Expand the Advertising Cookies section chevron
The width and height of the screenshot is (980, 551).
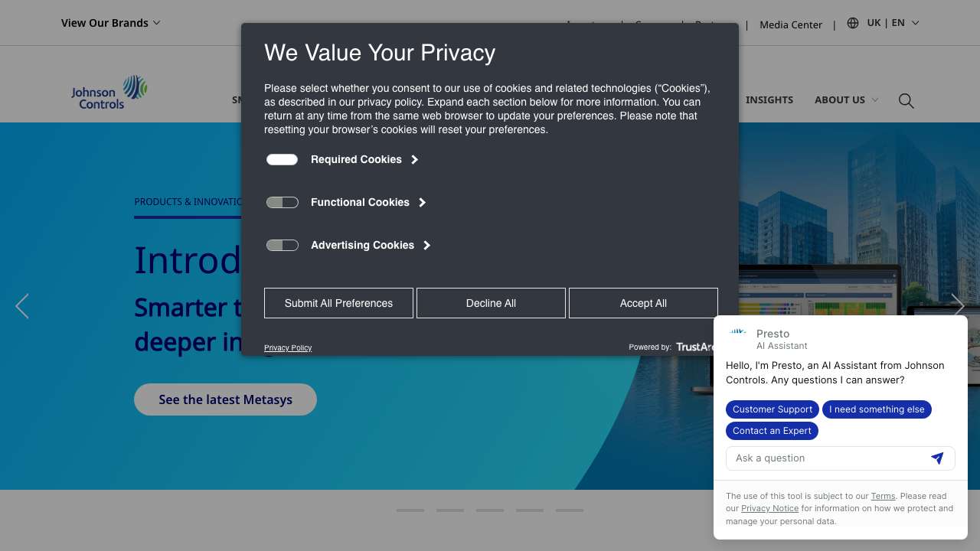click(x=427, y=245)
